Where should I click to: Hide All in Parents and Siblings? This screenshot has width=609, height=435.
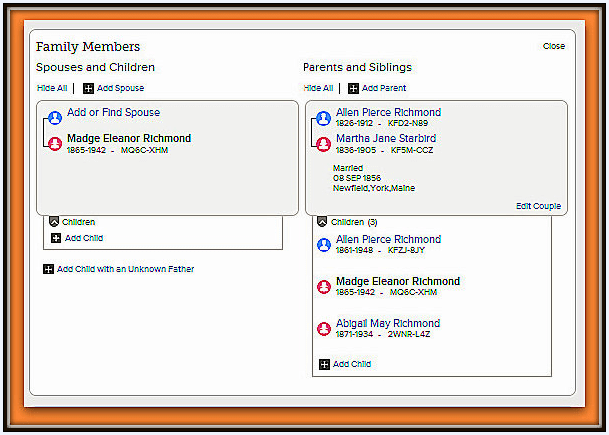(x=318, y=88)
